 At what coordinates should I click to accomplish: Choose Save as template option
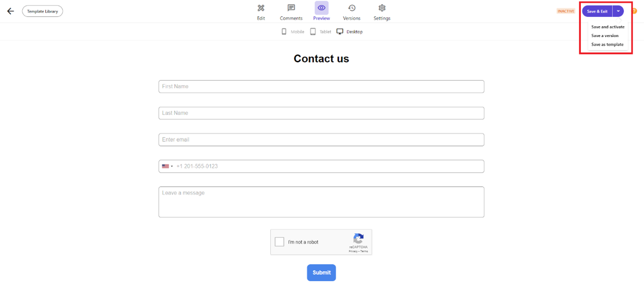tap(607, 44)
